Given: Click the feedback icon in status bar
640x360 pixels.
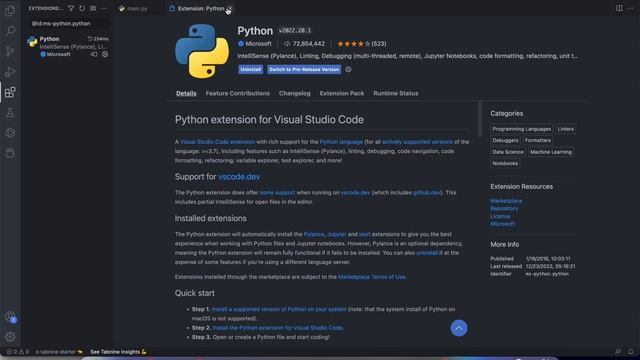Looking at the screenshot, I should point(618,351).
